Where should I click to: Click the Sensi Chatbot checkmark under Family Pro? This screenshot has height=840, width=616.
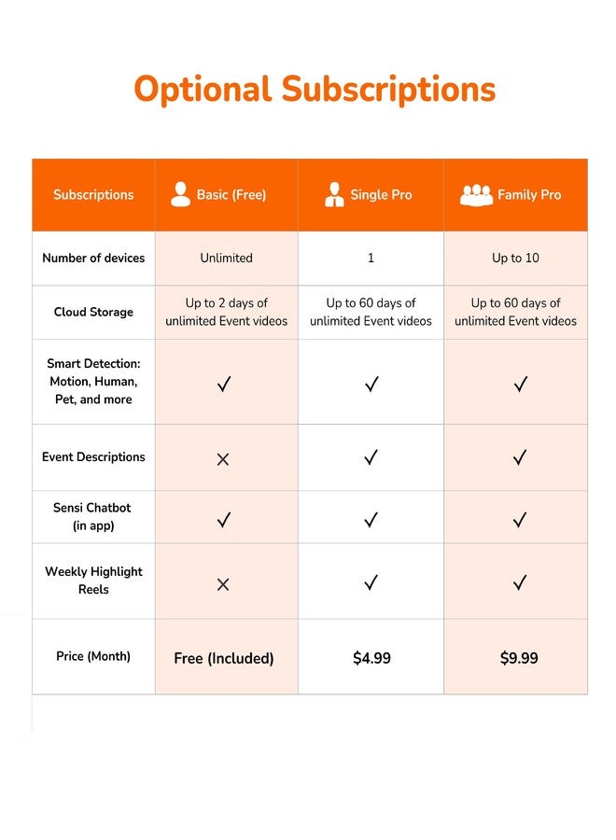(520, 520)
